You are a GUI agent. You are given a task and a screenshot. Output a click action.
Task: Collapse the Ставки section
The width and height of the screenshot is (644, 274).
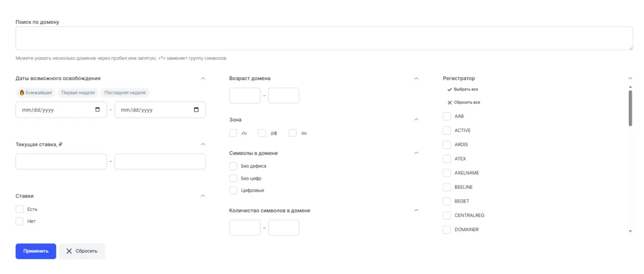[x=202, y=196]
